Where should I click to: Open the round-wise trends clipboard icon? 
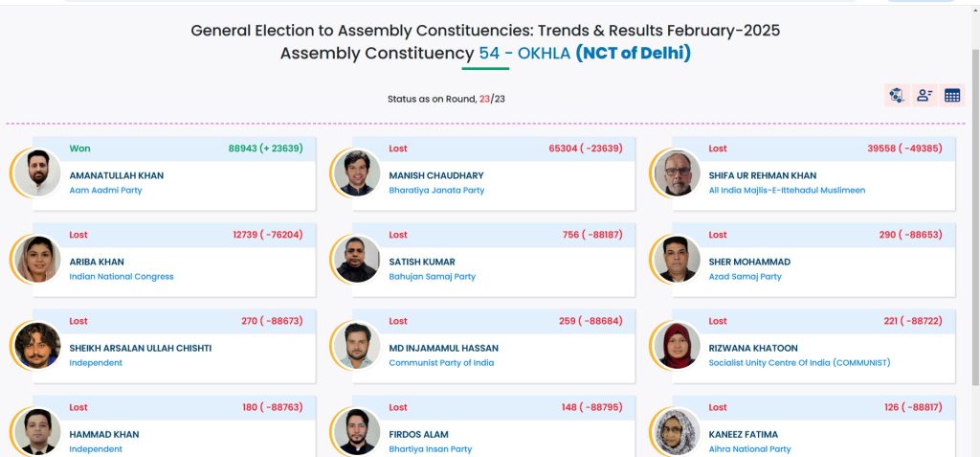pos(897,95)
